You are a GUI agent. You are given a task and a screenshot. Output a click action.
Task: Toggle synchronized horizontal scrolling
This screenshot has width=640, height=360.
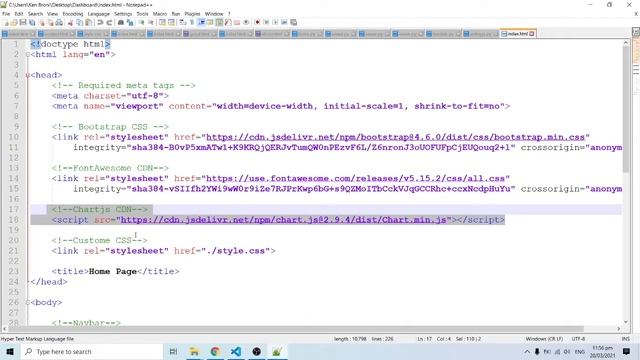click(x=171, y=22)
